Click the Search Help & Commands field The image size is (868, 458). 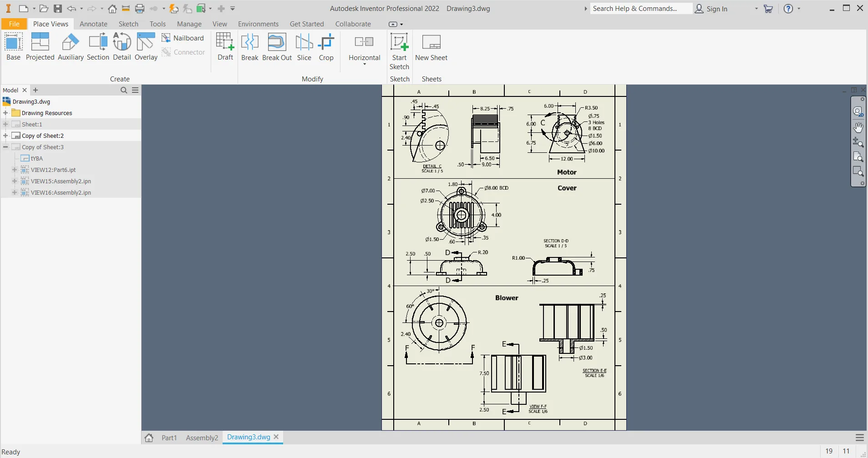640,9
